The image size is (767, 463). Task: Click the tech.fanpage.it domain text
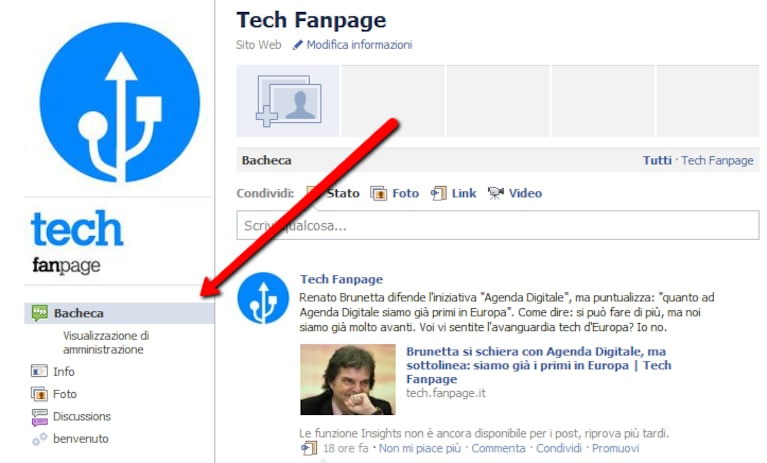point(446,393)
